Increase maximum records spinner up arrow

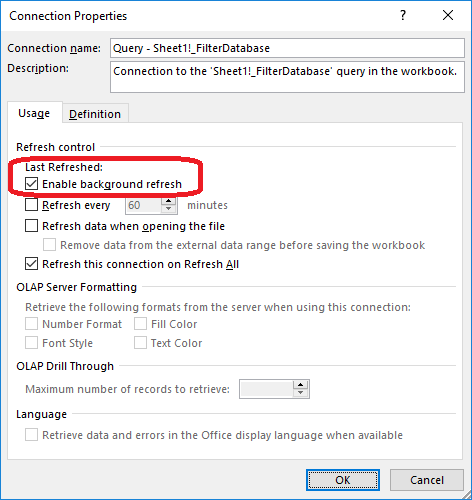[x=300, y=385]
